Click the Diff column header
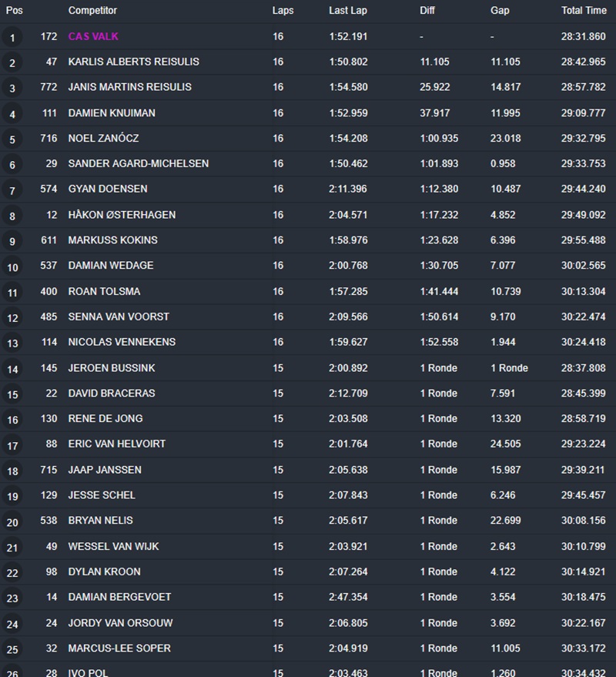 [427, 11]
